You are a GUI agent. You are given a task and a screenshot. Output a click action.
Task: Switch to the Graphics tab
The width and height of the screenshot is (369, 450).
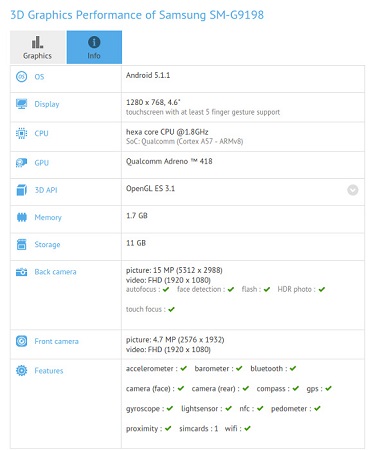[38, 47]
